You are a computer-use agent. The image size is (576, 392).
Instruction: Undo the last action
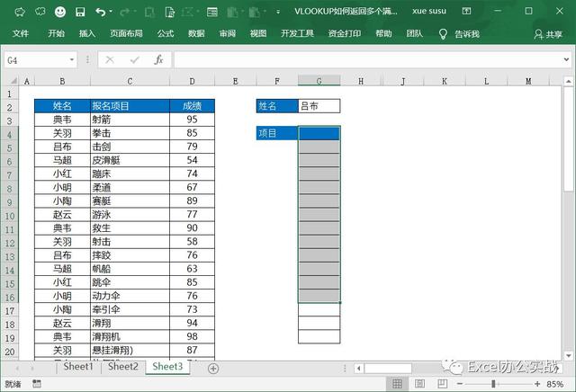100,12
